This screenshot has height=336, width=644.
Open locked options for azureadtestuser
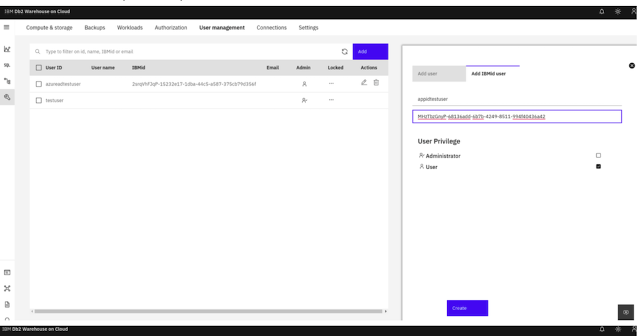coord(331,83)
